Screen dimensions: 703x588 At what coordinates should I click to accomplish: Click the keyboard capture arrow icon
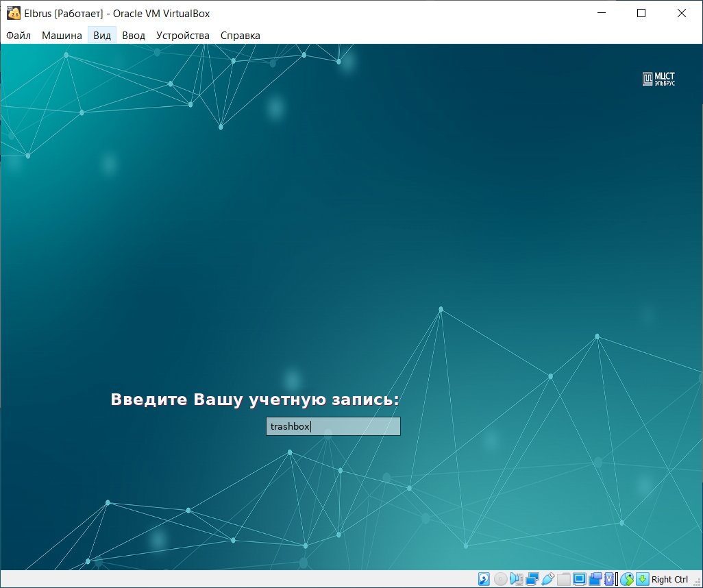(643, 579)
